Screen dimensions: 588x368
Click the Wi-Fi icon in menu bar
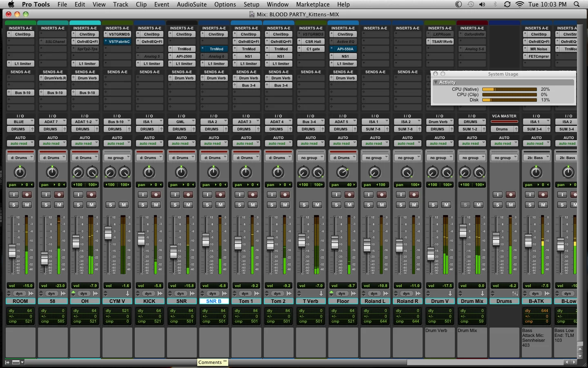coord(519,4)
